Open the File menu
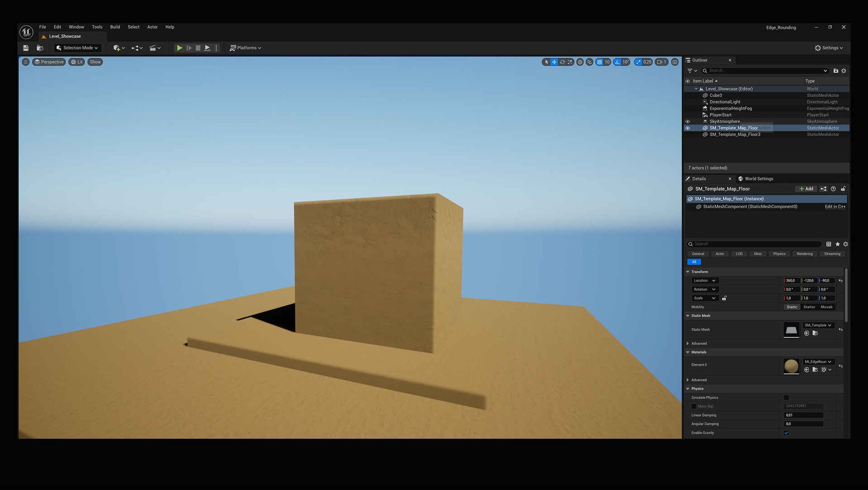Viewport: 868px width, 490px height. tap(43, 27)
